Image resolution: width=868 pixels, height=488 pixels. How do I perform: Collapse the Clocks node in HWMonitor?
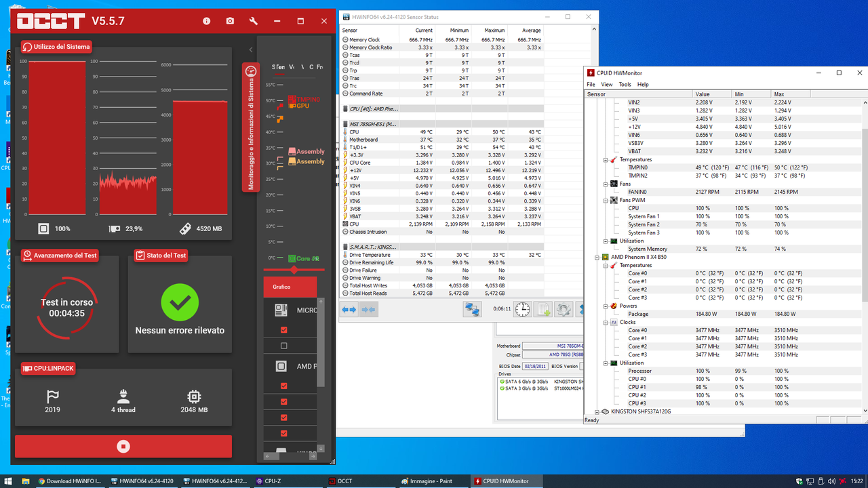tap(606, 322)
